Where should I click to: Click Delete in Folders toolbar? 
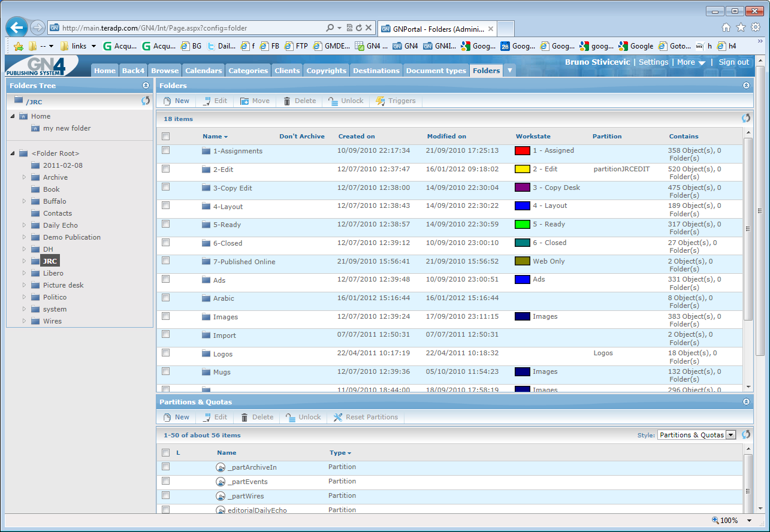coord(299,101)
